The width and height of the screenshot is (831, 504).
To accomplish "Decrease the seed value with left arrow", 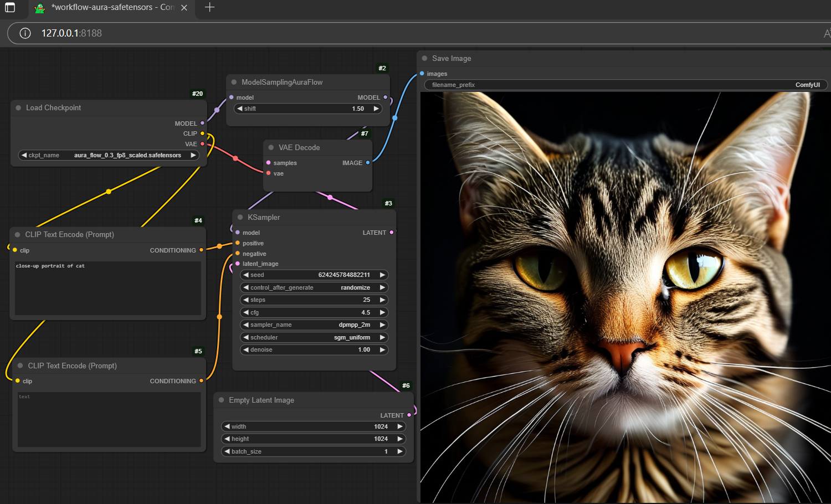I will click(245, 275).
